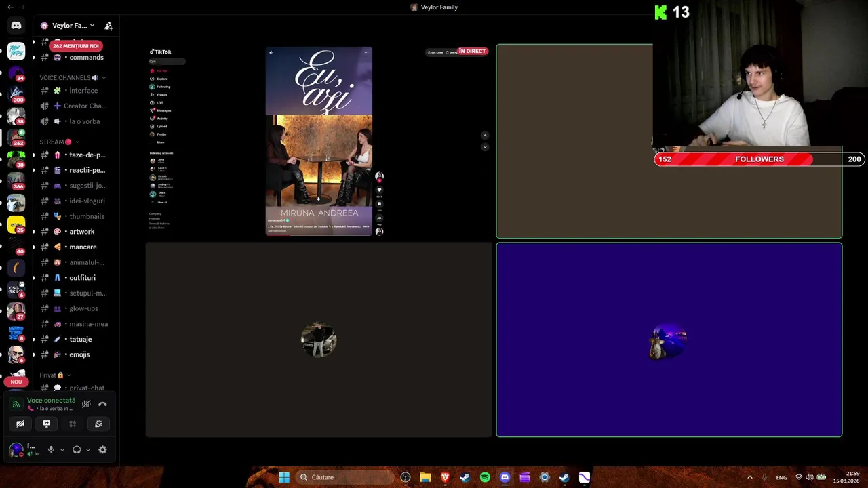Select the CSG Skins server icon
This screenshot has height=488, width=868.
[16, 289]
